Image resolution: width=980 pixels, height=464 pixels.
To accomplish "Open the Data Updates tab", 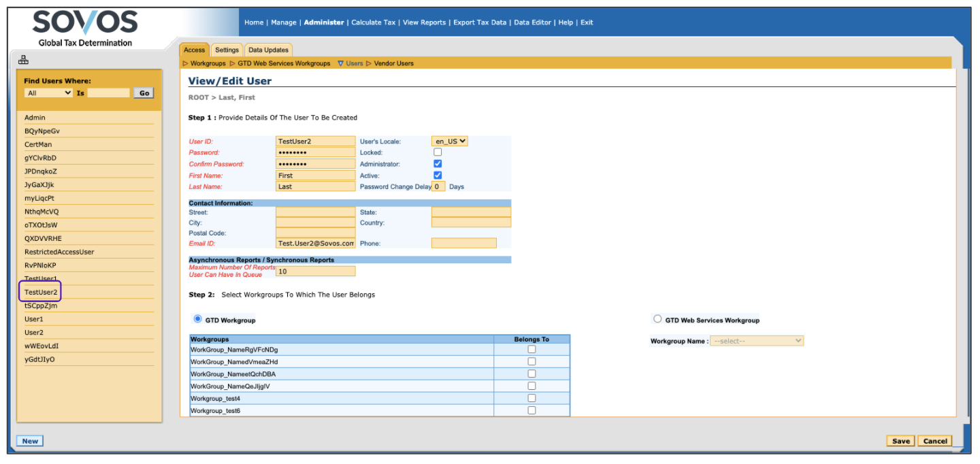I will (x=268, y=50).
